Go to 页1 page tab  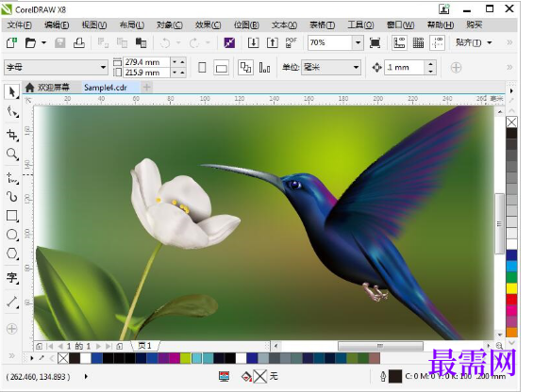[144, 346]
